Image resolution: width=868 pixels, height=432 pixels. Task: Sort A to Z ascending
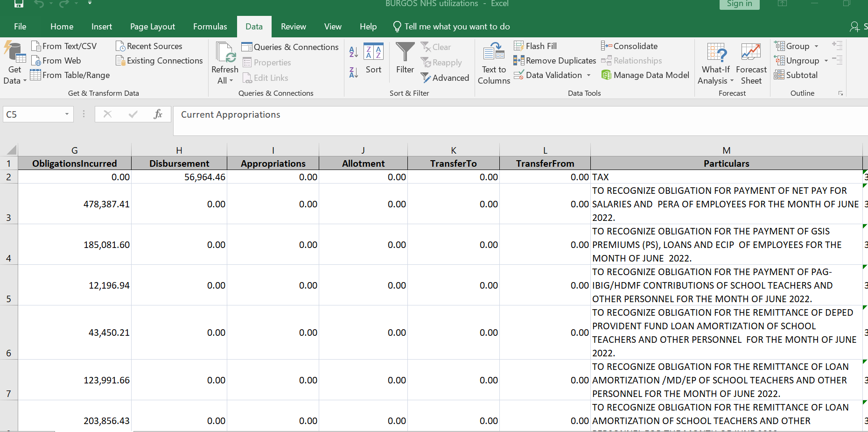pos(354,52)
